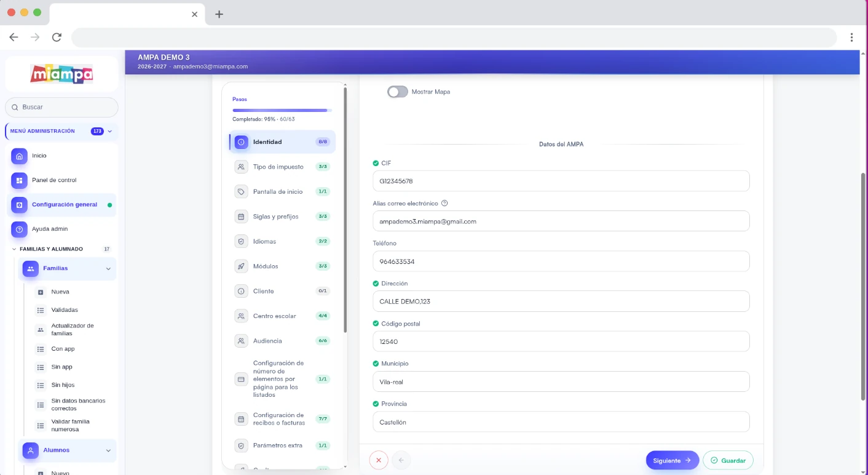Collapse the Familias submenu chevron

[x=108, y=269]
